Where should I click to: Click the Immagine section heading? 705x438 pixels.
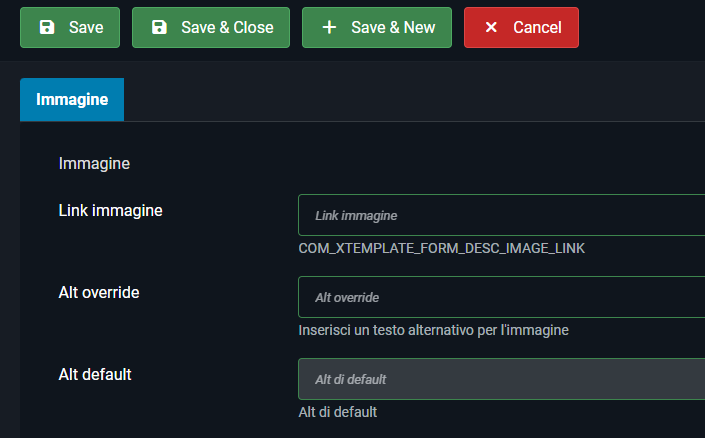point(94,162)
